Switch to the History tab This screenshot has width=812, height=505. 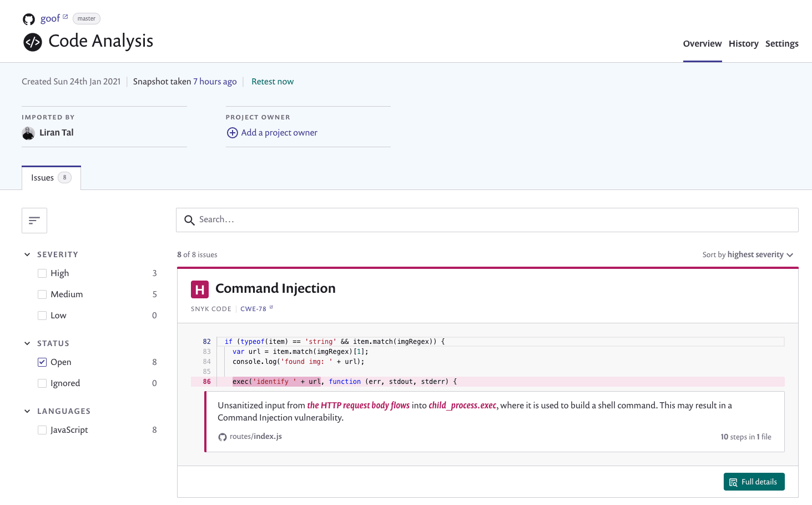coord(744,43)
